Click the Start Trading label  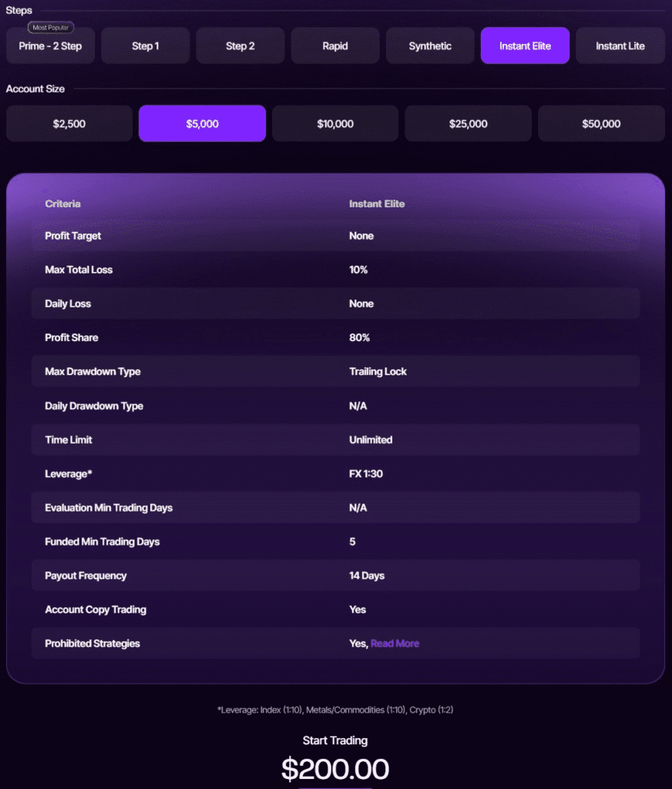coord(335,740)
